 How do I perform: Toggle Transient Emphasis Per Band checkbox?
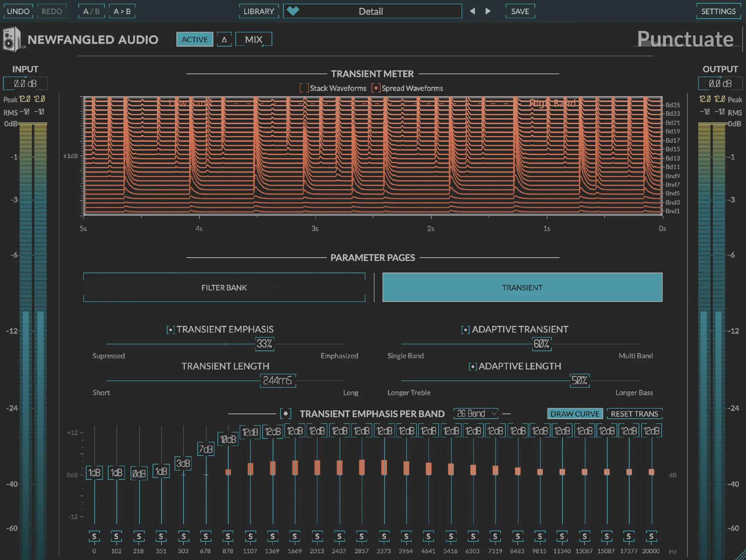click(286, 414)
